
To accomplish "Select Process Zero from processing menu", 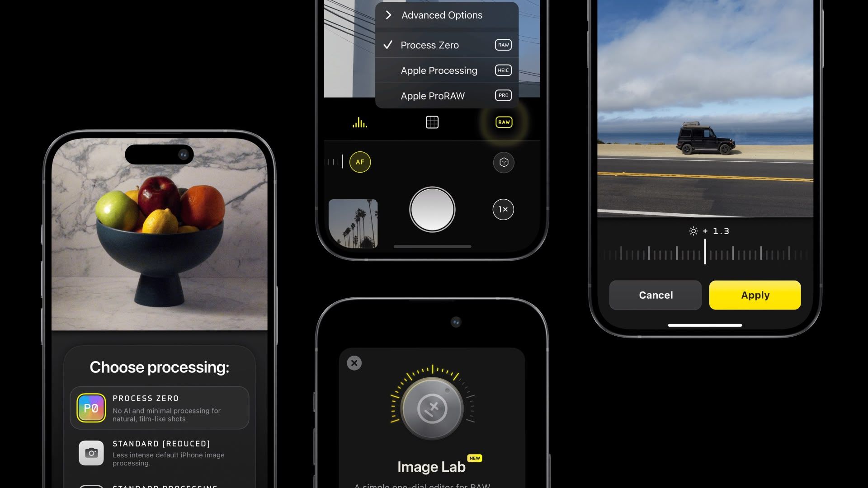I will (x=447, y=45).
